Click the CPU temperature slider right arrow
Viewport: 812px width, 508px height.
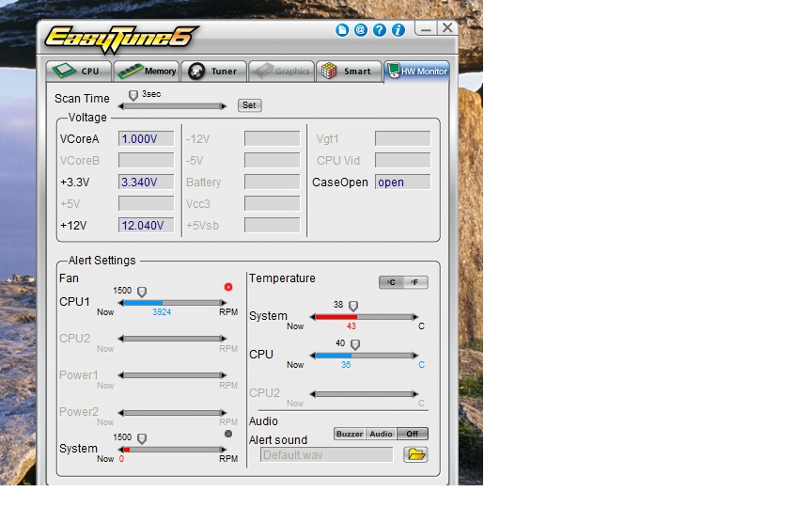click(414, 356)
